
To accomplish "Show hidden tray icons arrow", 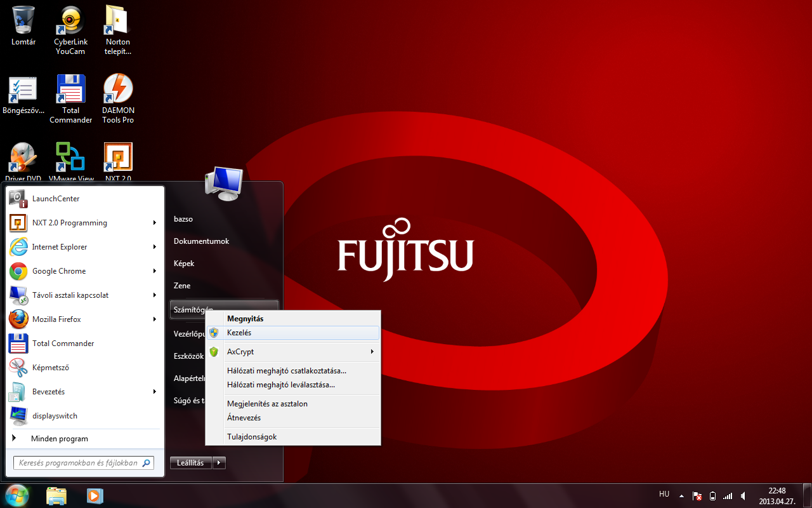I will [x=681, y=496].
